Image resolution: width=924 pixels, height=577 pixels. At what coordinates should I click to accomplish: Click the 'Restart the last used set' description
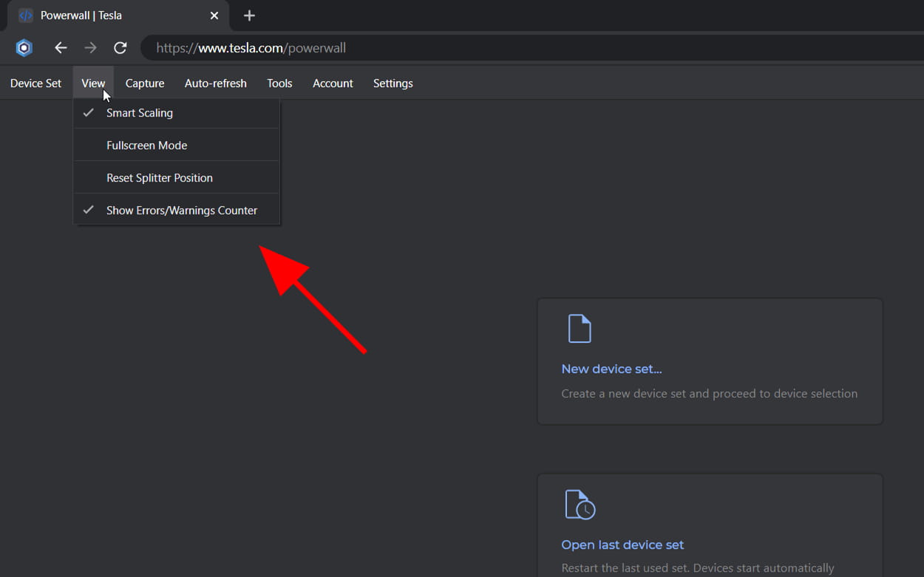(x=698, y=569)
